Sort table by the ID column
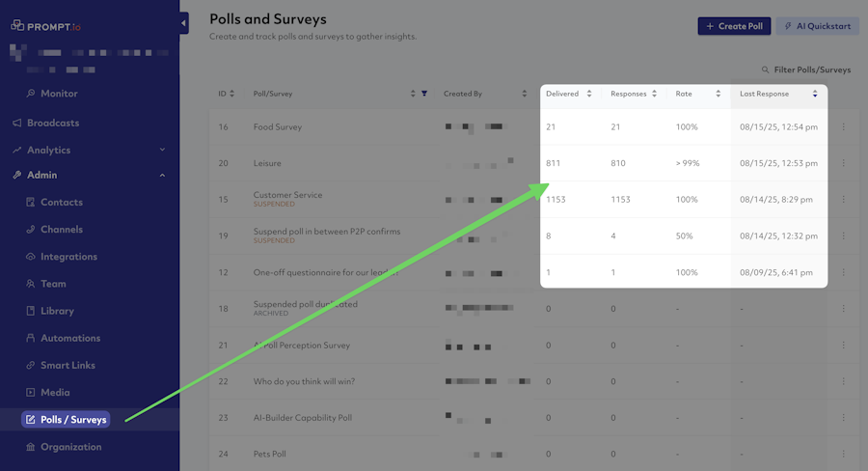The width and height of the screenshot is (868, 471). [x=232, y=94]
